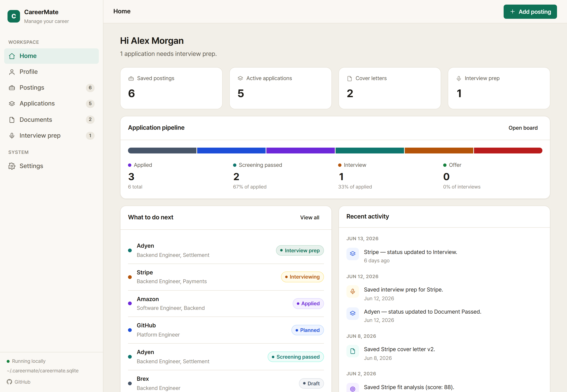Open the Cover letters stat card

[x=390, y=88]
